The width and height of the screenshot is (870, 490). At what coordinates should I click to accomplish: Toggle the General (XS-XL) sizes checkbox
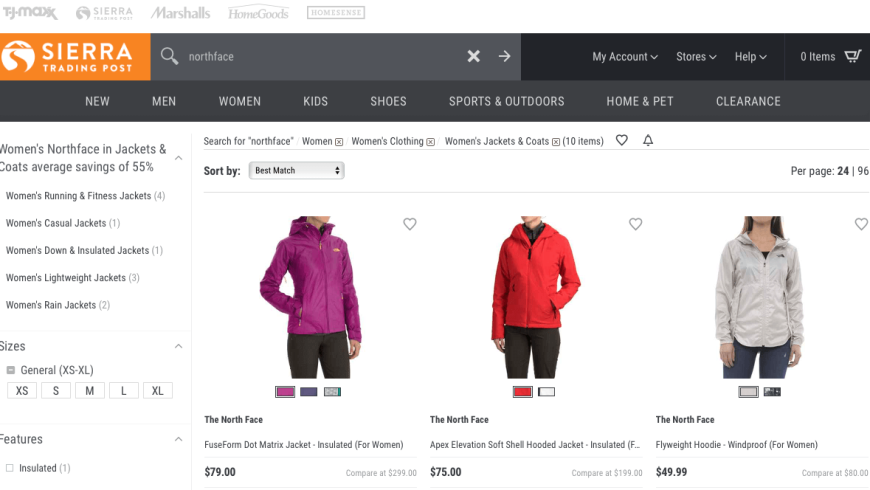click(x=11, y=370)
